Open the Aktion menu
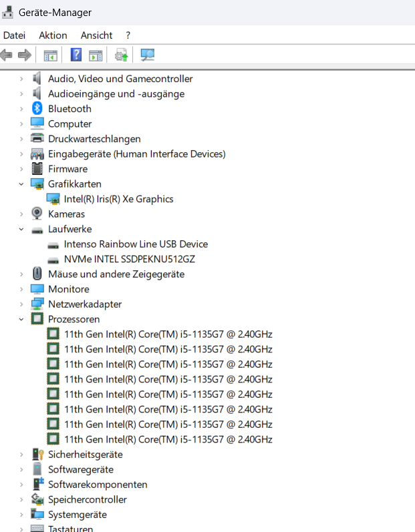Image resolution: width=415 pixels, height=532 pixels. [53, 35]
